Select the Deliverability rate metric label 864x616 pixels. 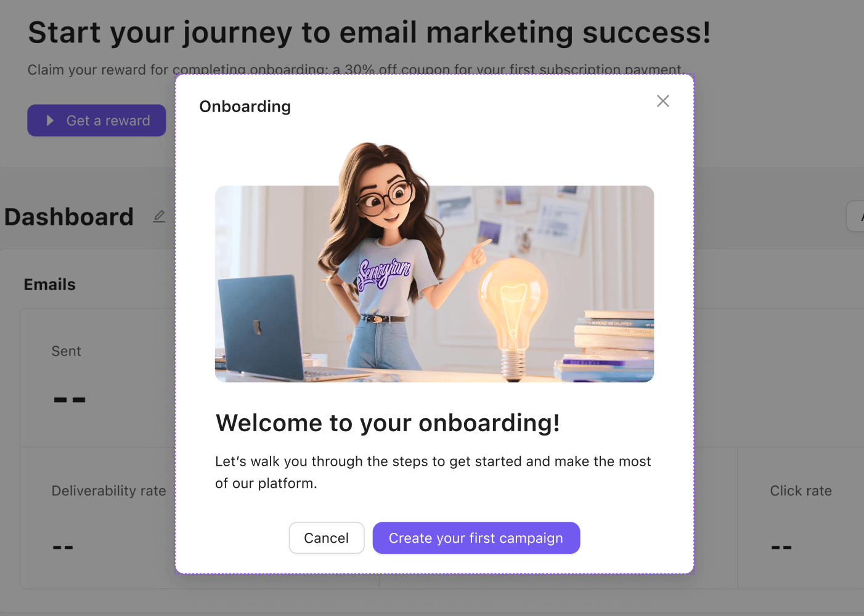[x=108, y=491]
